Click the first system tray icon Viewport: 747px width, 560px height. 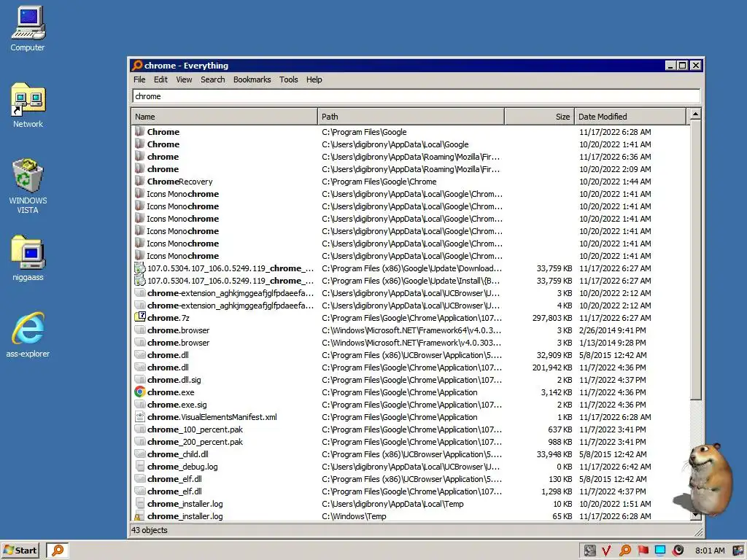click(589, 551)
